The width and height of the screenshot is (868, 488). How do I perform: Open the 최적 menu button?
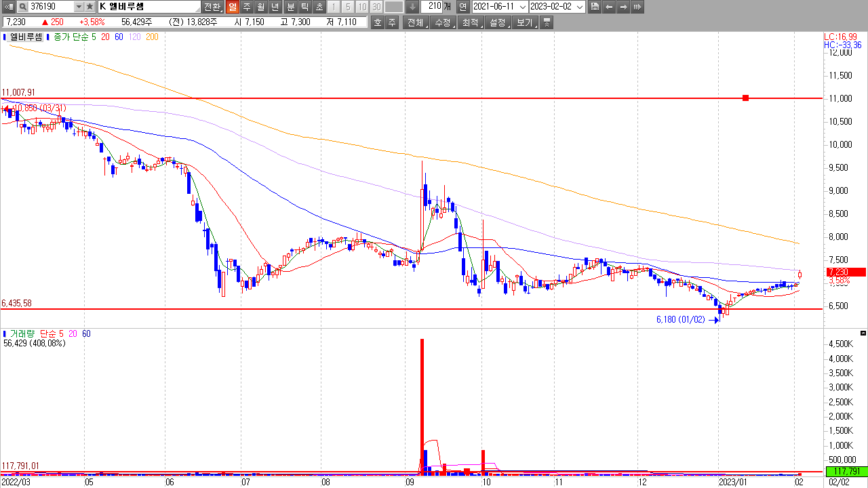(471, 22)
